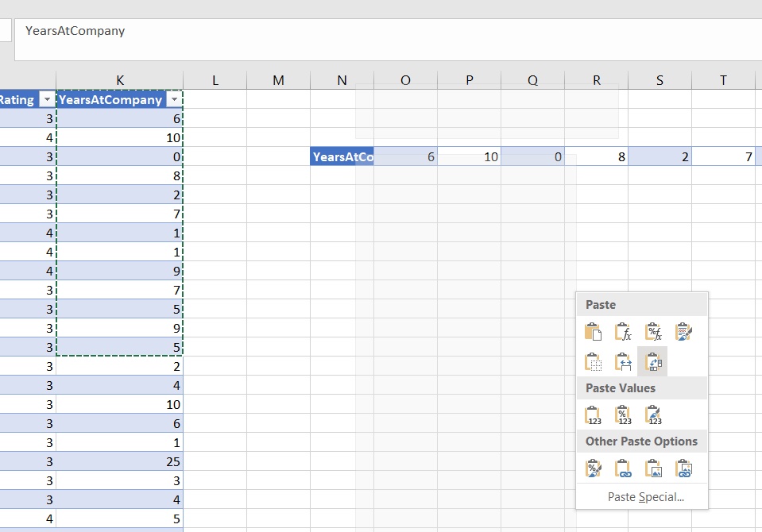The image size is (762, 532).
Task: Select the cell with 10 in column P
Action: [470, 156]
